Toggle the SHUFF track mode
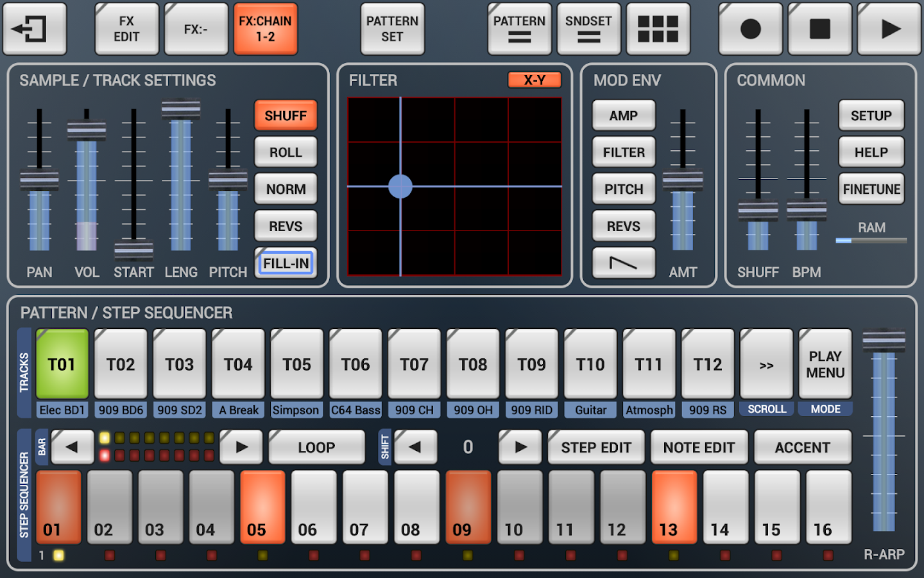 pos(286,116)
